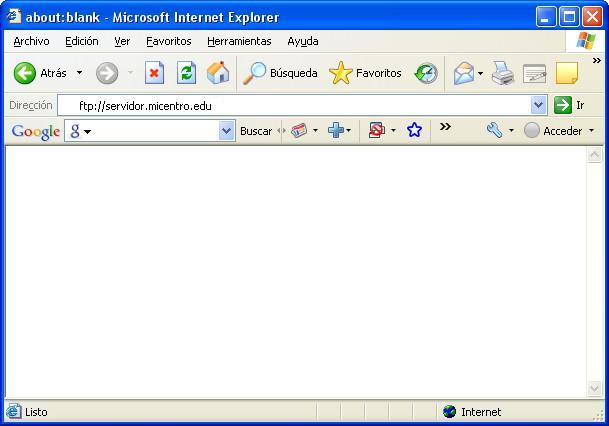
Task: Open the Archivo menu
Action: [31, 41]
